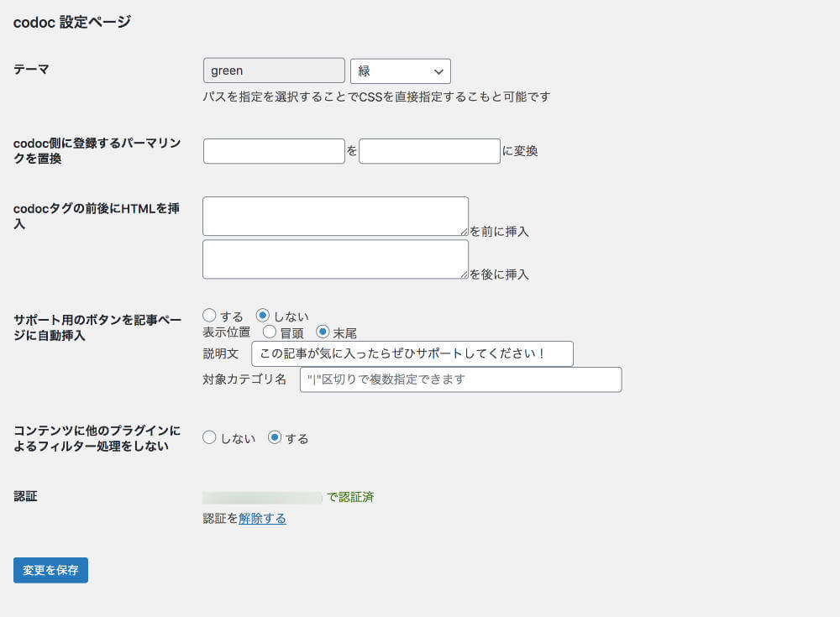Click the permalink conversion target input after を
This screenshot has width=840, height=617.
(429, 150)
